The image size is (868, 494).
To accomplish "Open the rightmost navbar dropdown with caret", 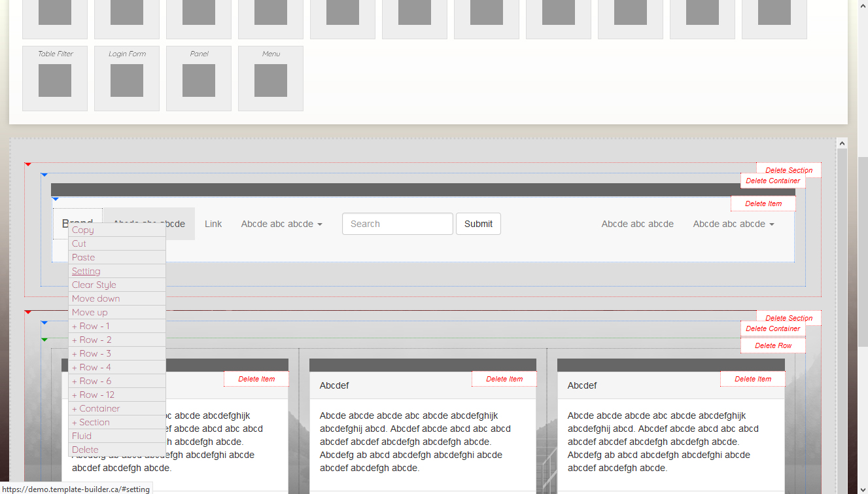I will [733, 224].
